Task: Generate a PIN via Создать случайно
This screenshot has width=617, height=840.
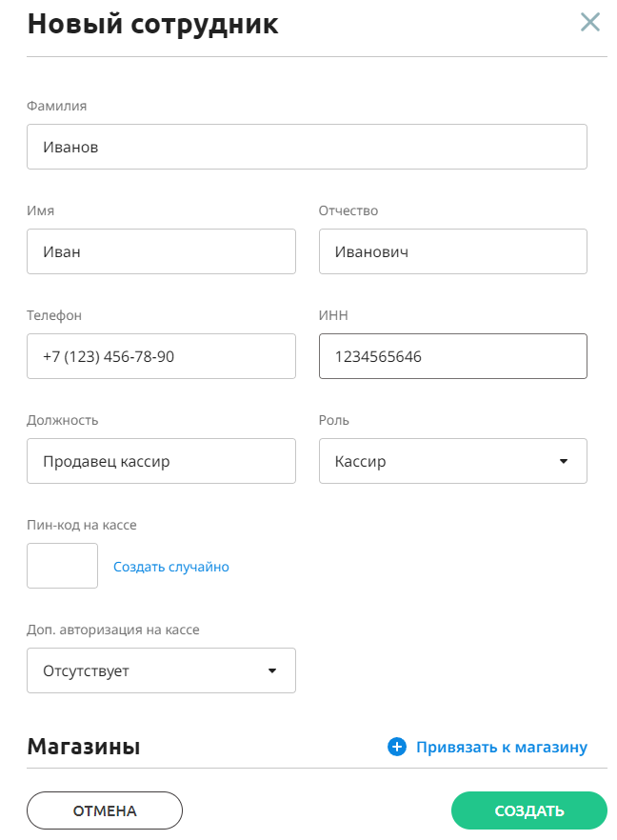Action: 171,567
